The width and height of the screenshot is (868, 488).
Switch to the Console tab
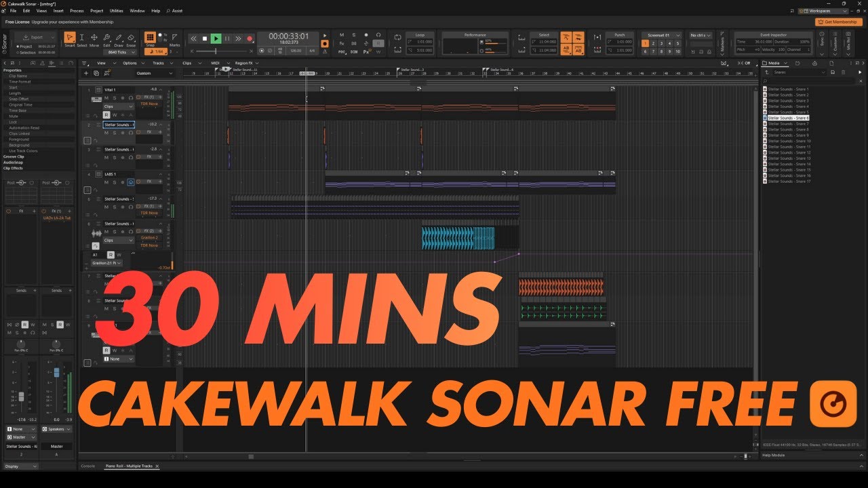pyautogui.click(x=88, y=466)
